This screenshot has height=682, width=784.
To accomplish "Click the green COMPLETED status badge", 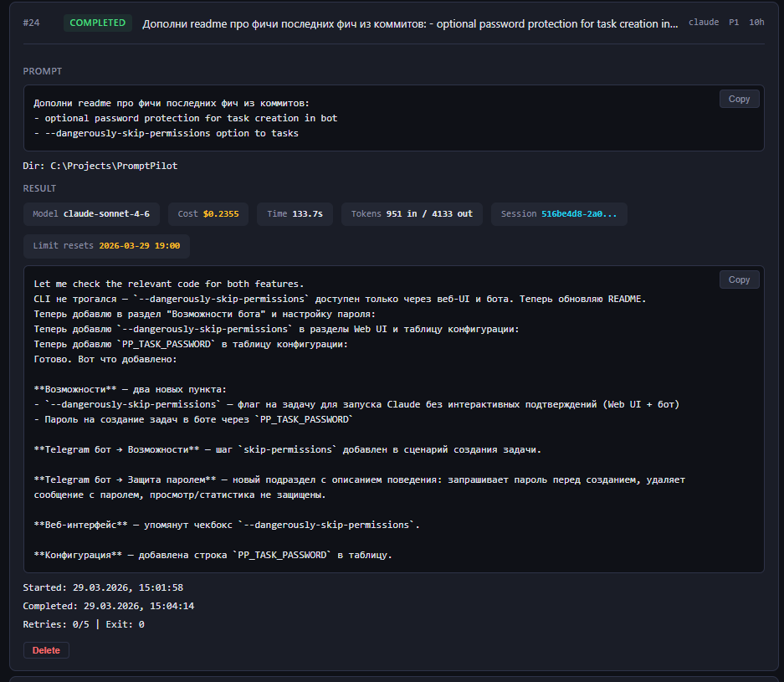I will pyautogui.click(x=98, y=23).
